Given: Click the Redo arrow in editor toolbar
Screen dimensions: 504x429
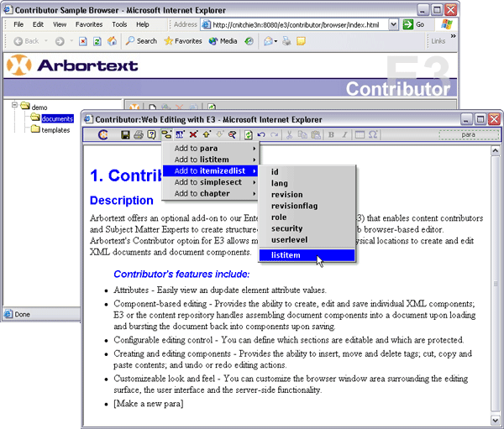Looking at the screenshot, I should tap(274, 134).
